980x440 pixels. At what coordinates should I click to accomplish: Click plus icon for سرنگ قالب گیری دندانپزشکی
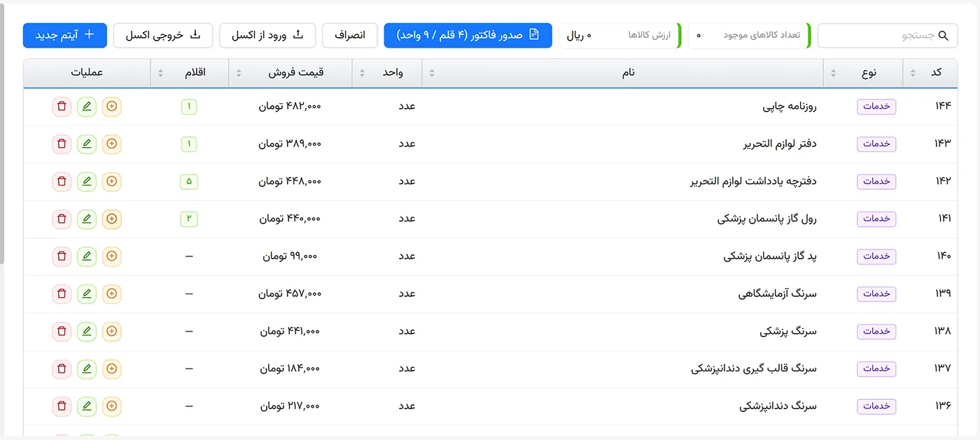click(112, 369)
